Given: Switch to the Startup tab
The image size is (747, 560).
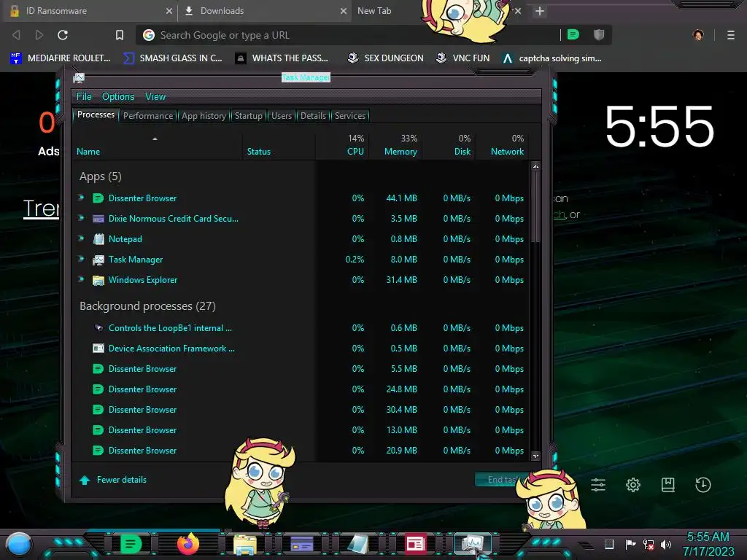Looking at the screenshot, I should 248,116.
